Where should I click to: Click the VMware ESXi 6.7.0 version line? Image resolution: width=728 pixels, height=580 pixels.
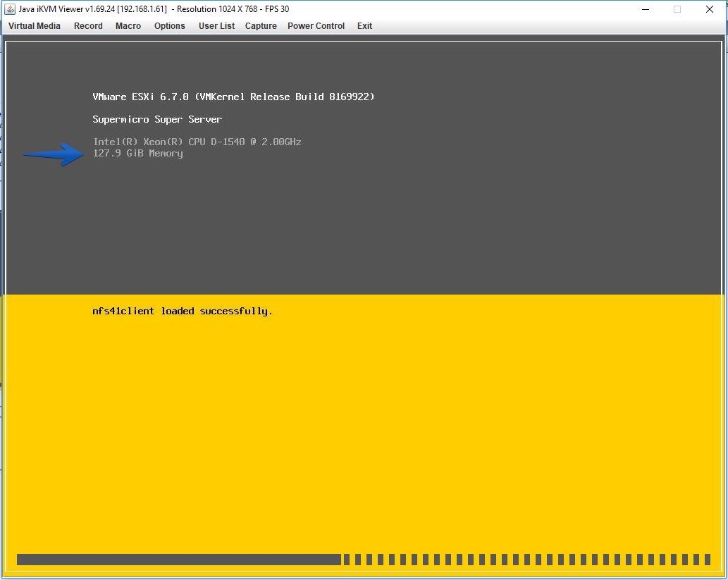[233, 97]
